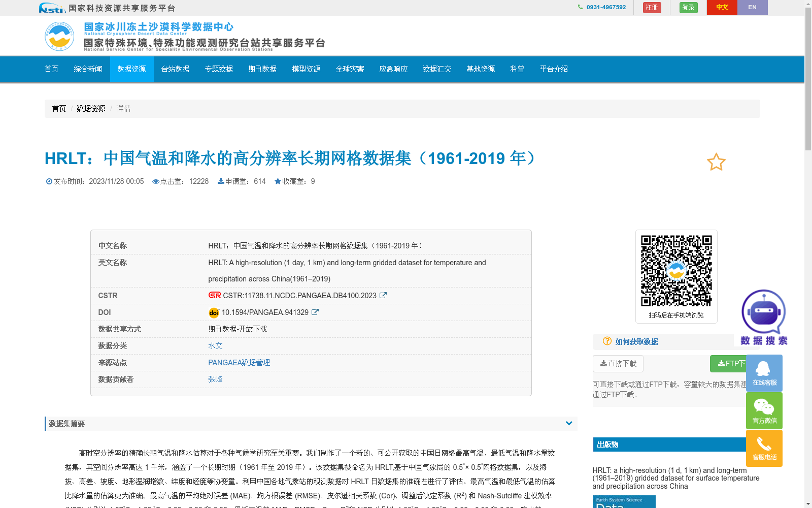Open the 客服电话 phone service widget

[x=764, y=448]
